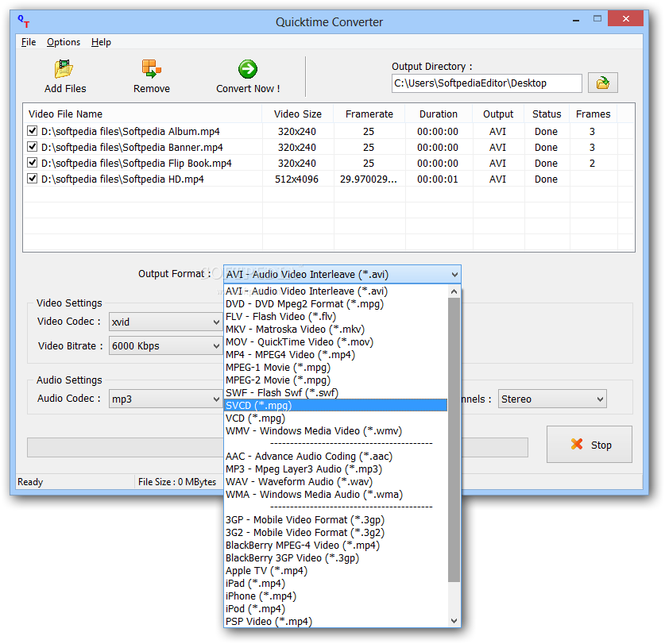Viewport: 665px width, 644px height.
Task: Sort by Duration column header
Action: point(439,114)
